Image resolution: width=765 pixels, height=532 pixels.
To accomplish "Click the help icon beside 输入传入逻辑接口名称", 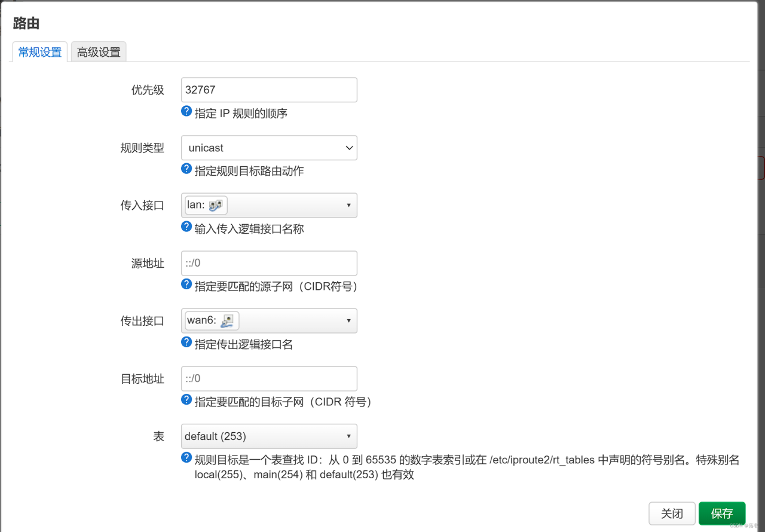I will pyautogui.click(x=186, y=227).
